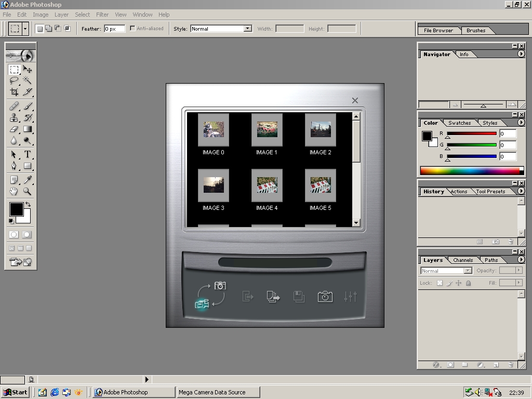This screenshot has height=399, width=532.
Task: Select the Clone Stamp tool
Action: pyautogui.click(x=14, y=117)
